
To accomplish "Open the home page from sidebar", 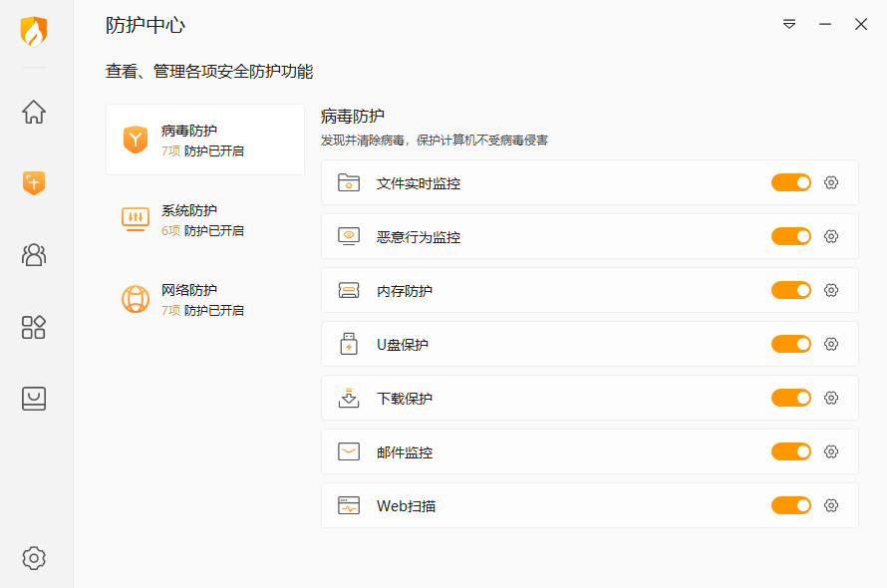I will [34, 112].
